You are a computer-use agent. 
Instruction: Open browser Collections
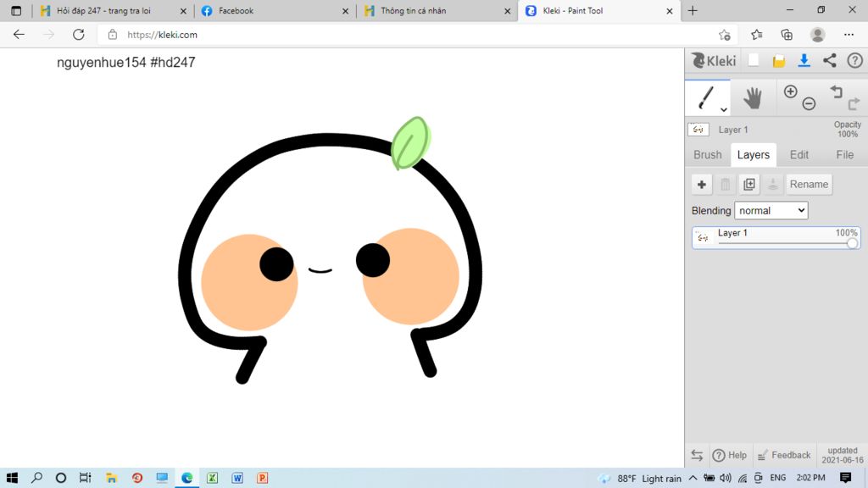pos(787,35)
